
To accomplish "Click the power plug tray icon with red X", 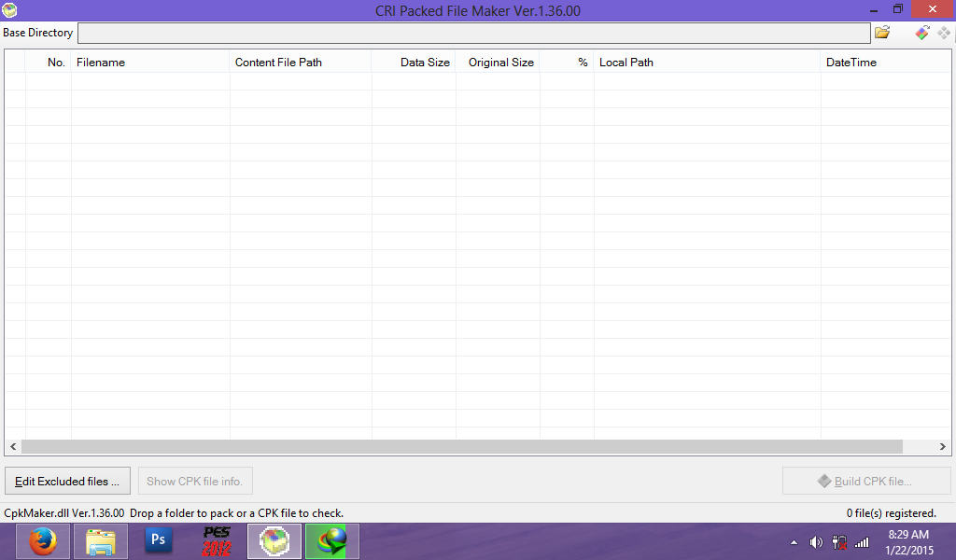I will point(839,542).
